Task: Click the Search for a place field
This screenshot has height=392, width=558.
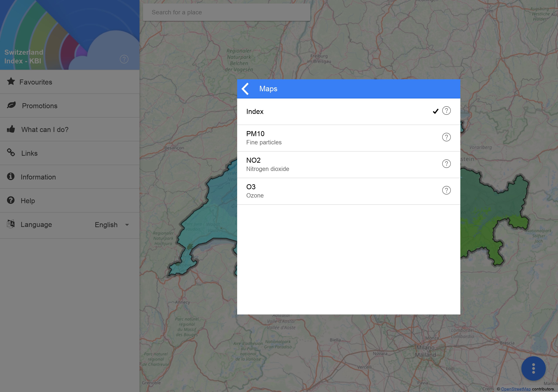Action: (226, 12)
